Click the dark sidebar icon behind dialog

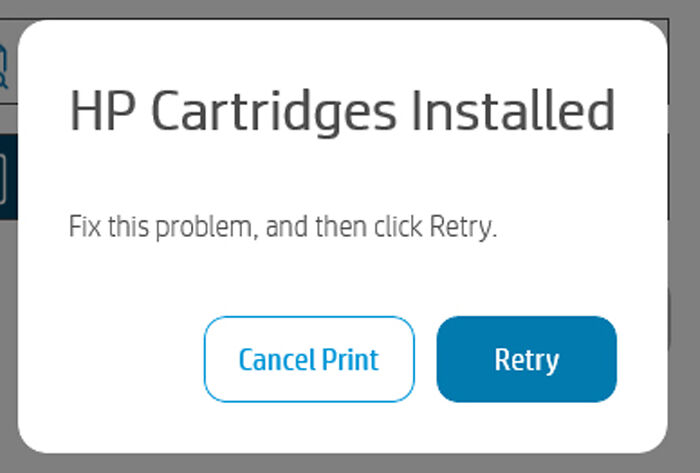click(x=7, y=179)
